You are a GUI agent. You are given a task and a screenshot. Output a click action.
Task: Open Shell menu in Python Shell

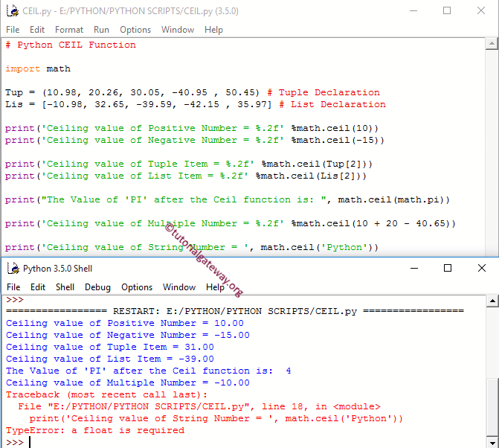(65, 287)
